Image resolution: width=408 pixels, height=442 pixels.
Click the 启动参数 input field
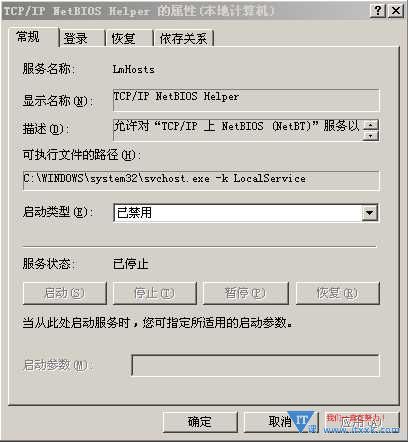(255, 365)
